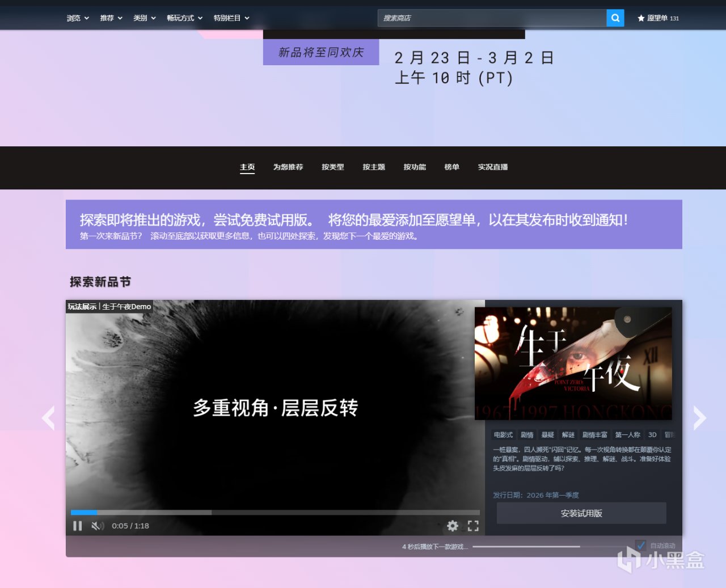Select the 主页 tab

[x=247, y=167]
